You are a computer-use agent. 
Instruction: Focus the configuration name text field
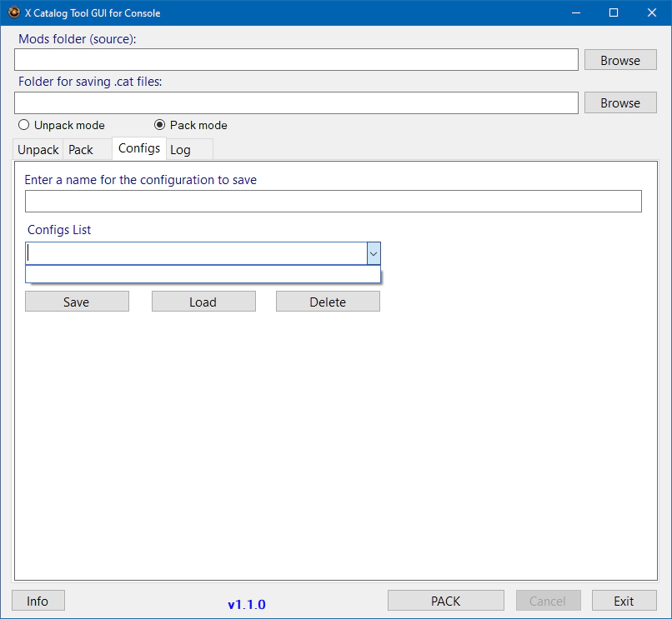pos(333,202)
